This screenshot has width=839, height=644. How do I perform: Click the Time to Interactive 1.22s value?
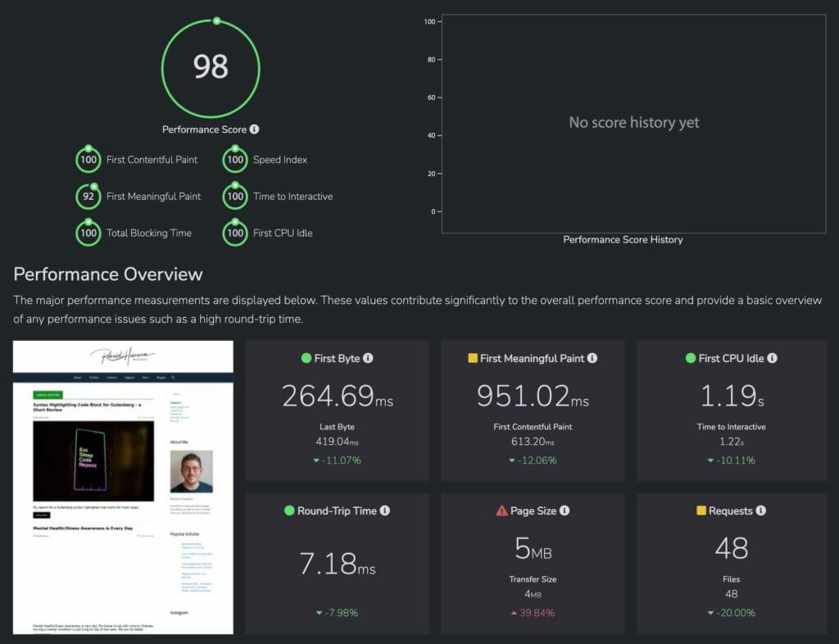(732, 442)
